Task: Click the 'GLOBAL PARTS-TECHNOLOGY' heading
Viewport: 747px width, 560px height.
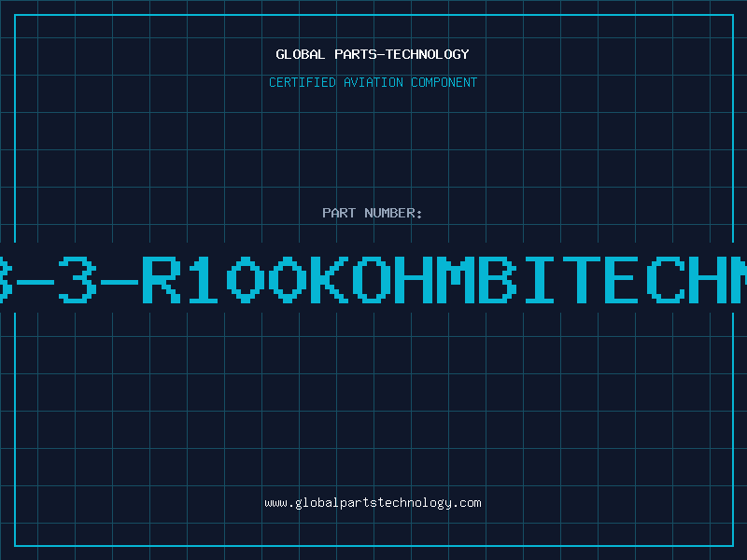Action: coord(373,54)
